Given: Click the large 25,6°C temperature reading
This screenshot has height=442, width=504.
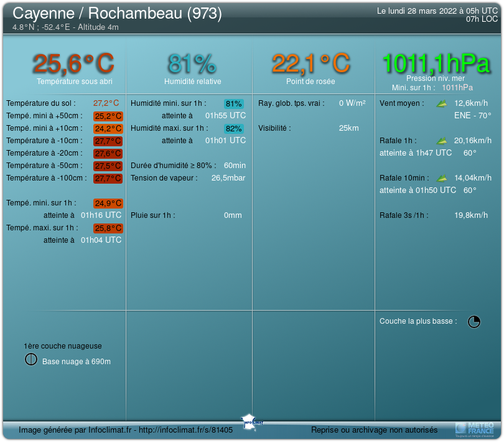Looking at the screenshot, I should pyautogui.click(x=73, y=63).
